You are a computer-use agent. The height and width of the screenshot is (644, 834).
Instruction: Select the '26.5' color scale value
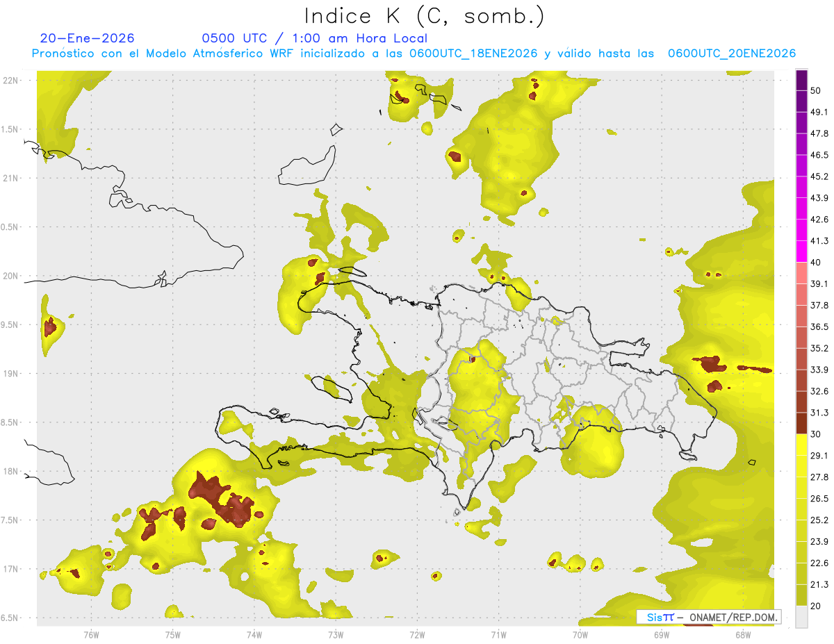[x=819, y=498]
